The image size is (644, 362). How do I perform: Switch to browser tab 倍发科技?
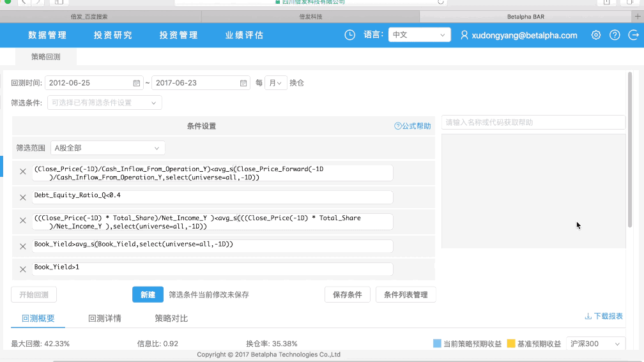click(310, 17)
